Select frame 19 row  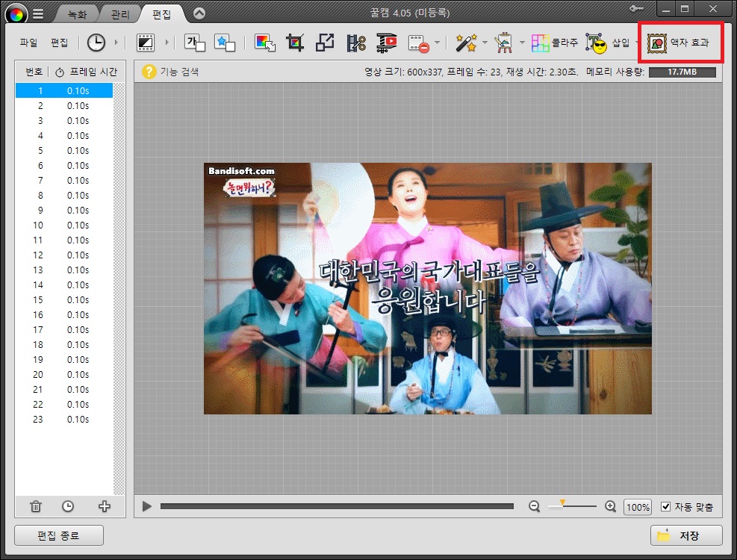64,360
